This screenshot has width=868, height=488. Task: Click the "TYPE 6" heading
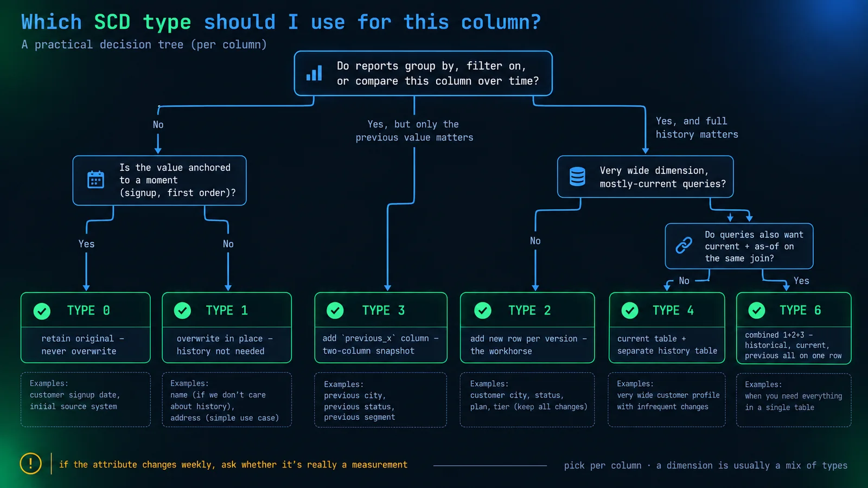coord(800,310)
